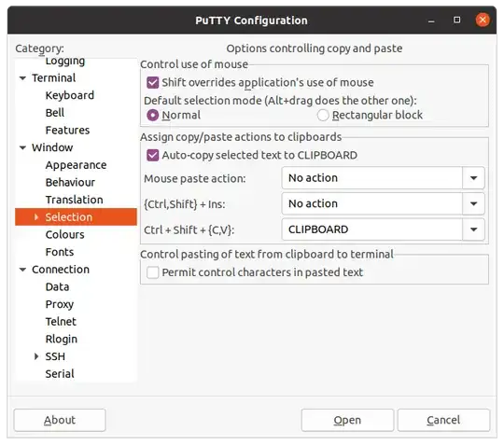
Task: Select Logging category
Action: tap(65, 61)
